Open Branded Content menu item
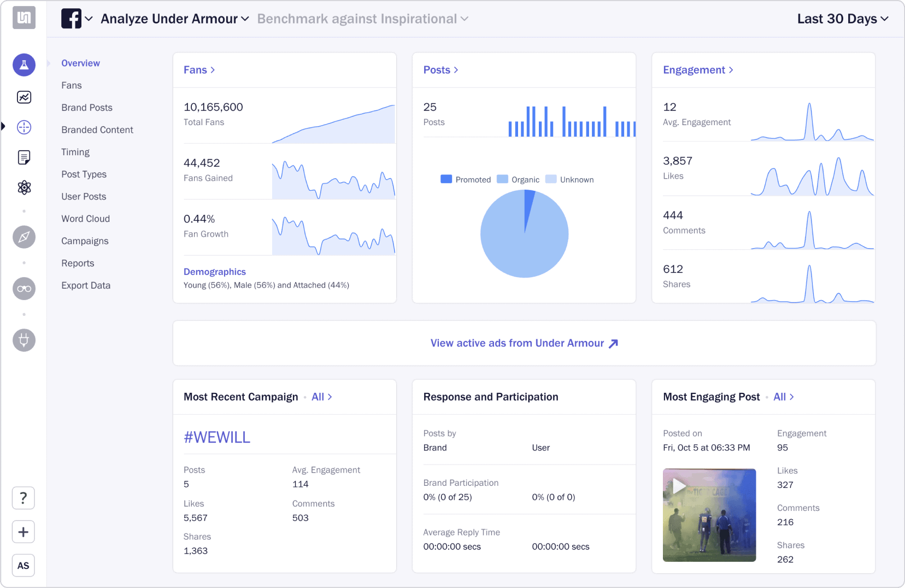This screenshot has height=588, width=905. click(x=97, y=130)
